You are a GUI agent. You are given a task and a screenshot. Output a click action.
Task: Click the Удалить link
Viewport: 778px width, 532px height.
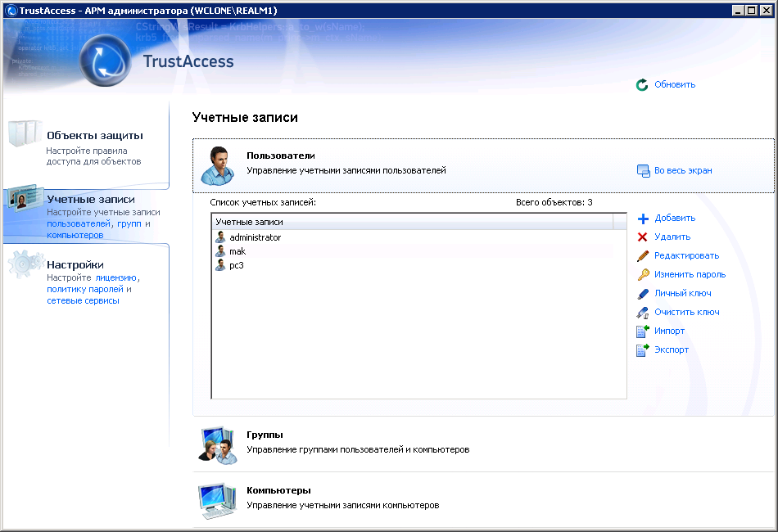pyautogui.click(x=672, y=237)
